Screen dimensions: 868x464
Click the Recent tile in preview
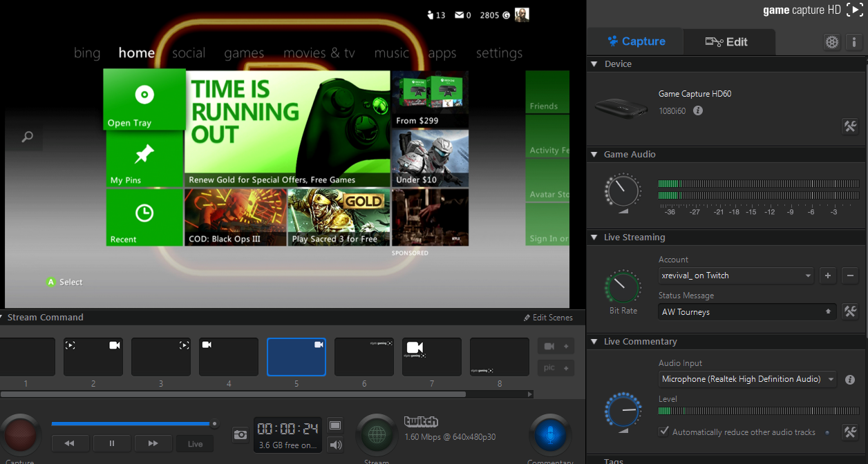(x=144, y=217)
